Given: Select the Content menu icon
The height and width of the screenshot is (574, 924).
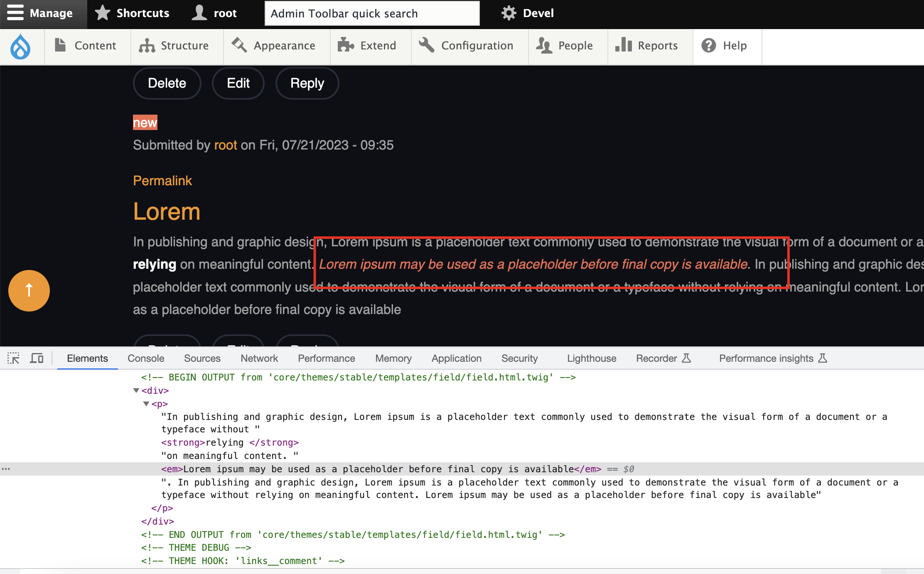Looking at the screenshot, I should (x=61, y=45).
